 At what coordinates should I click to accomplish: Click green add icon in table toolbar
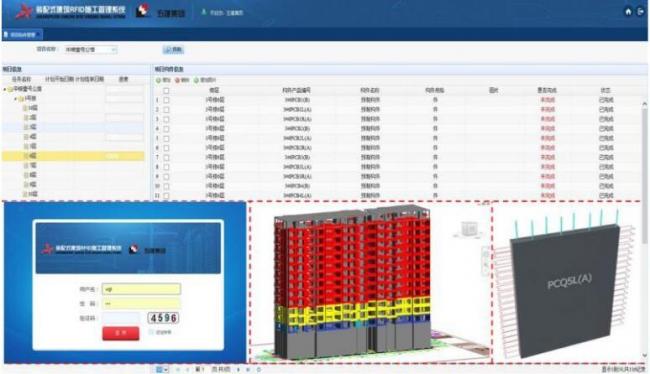coord(158,80)
